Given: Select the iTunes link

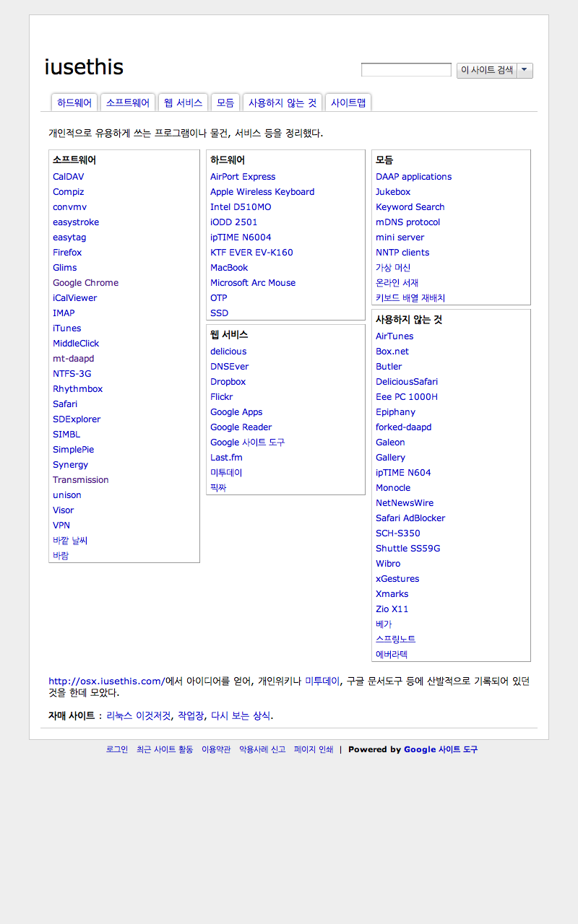Looking at the screenshot, I should (67, 328).
